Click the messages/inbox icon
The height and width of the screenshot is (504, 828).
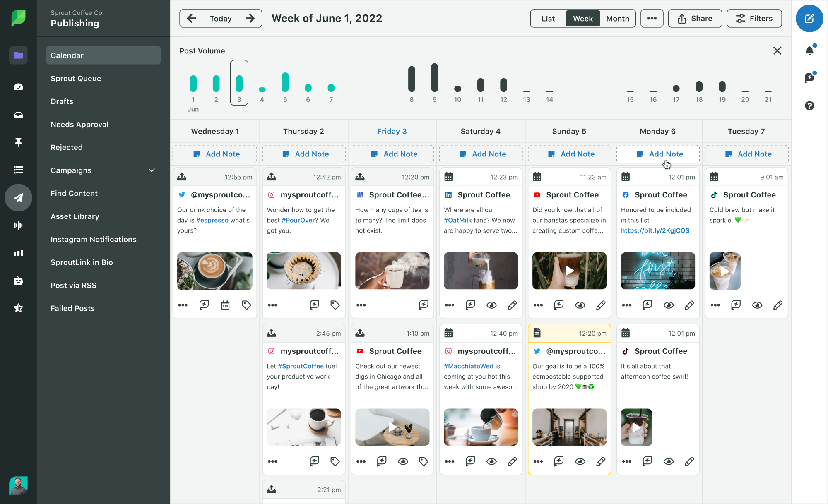coord(18,114)
